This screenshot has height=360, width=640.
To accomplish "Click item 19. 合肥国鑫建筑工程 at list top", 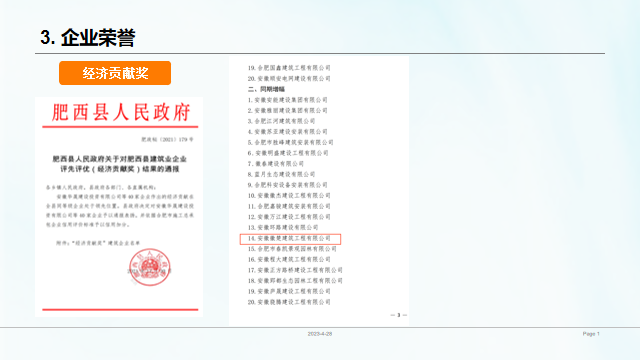I will tap(289, 68).
